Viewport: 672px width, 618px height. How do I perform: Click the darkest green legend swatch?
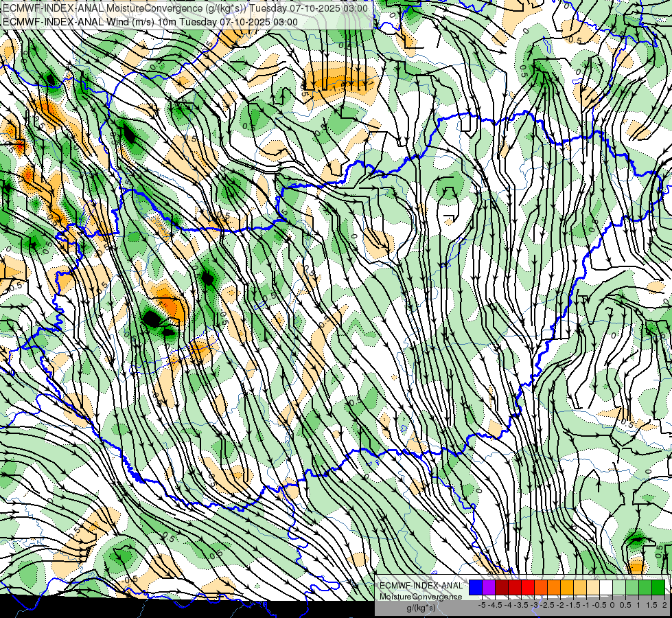tap(658, 588)
